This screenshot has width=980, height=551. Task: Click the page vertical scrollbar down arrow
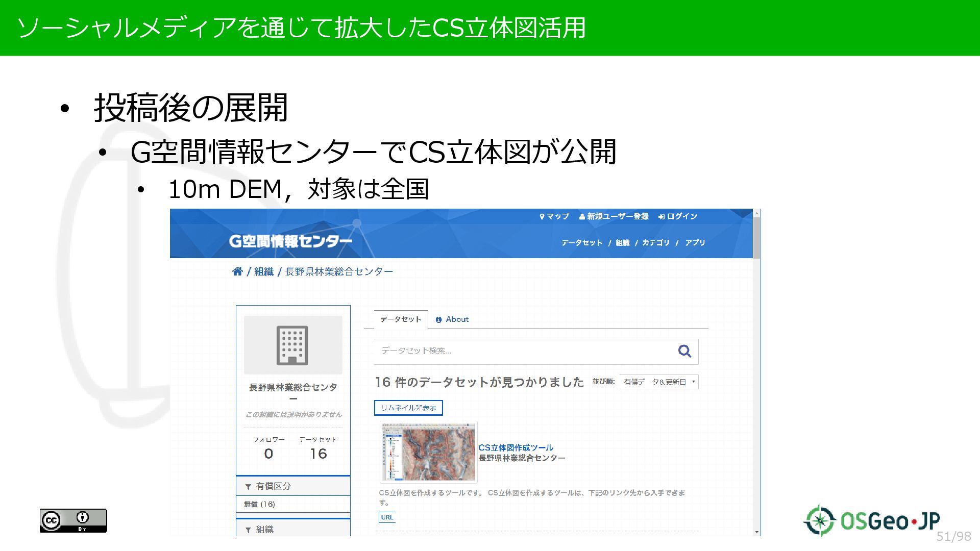click(x=756, y=532)
